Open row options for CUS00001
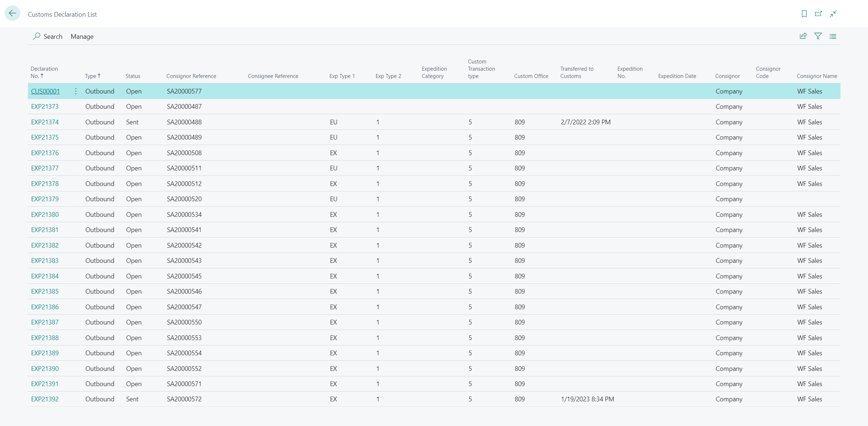This screenshot has width=868, height=426. click(76, 91)
